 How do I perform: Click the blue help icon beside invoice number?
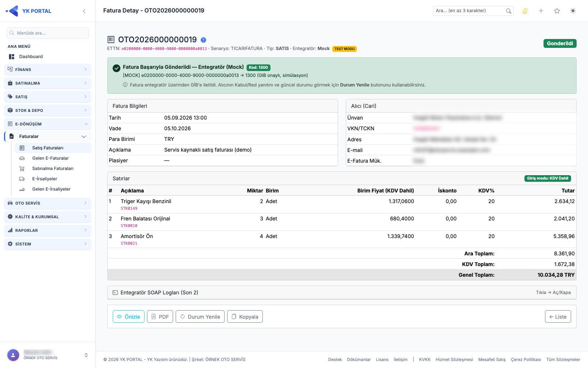point(203,40)
